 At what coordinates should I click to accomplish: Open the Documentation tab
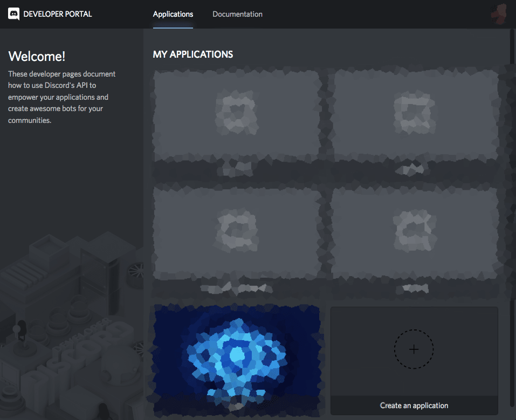(237, 14)
